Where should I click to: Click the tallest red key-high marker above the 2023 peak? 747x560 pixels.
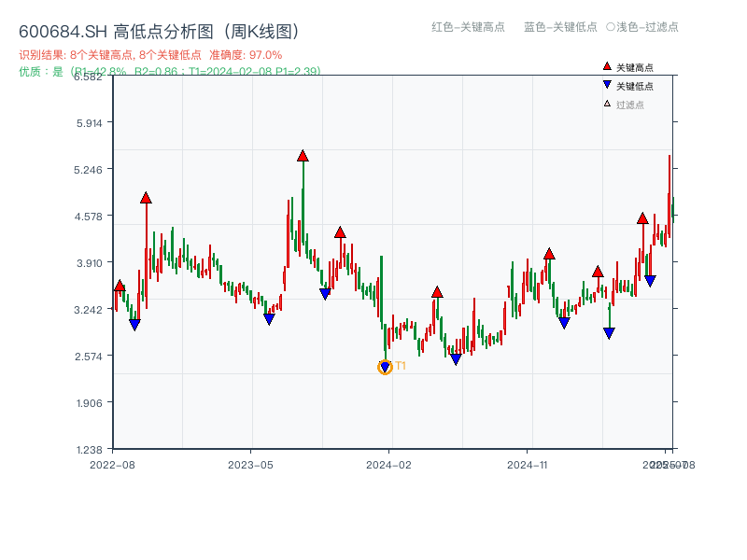[303, 158]
